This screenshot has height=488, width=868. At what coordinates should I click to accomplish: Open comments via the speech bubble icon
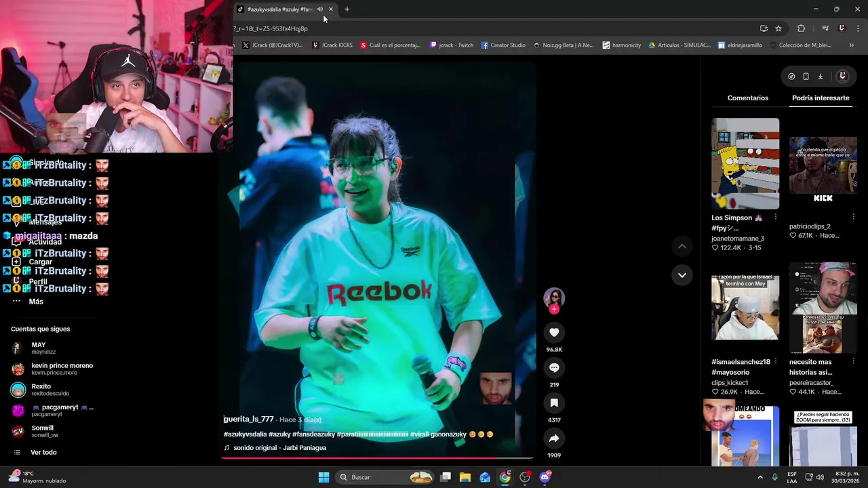[554, 367]
